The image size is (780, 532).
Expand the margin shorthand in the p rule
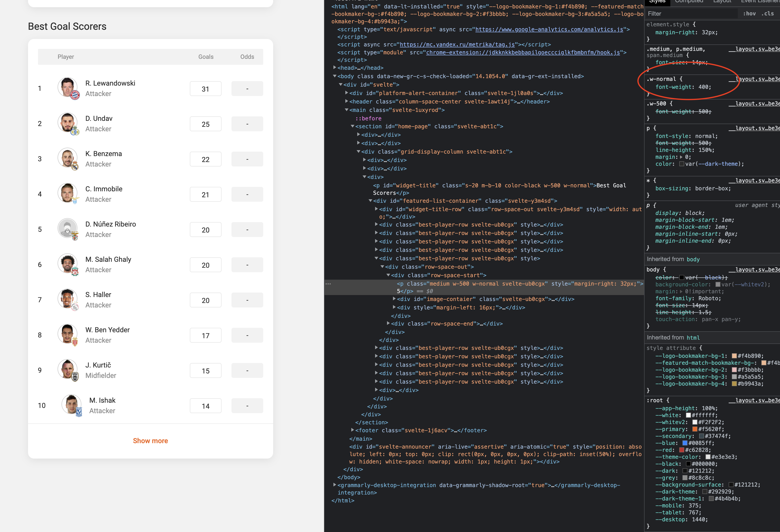tap(681, 157)
